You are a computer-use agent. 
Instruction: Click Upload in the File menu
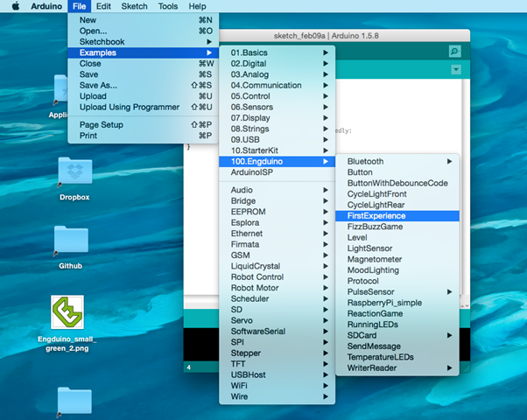tap(144, 96)
